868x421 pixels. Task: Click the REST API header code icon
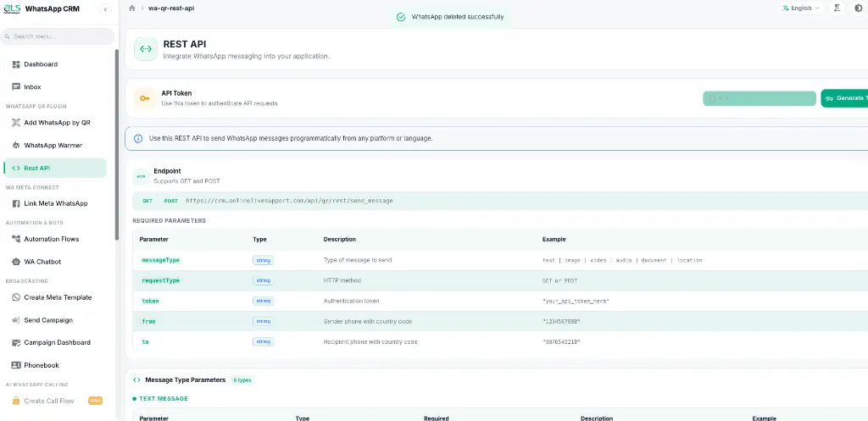[x=146, y=49]
